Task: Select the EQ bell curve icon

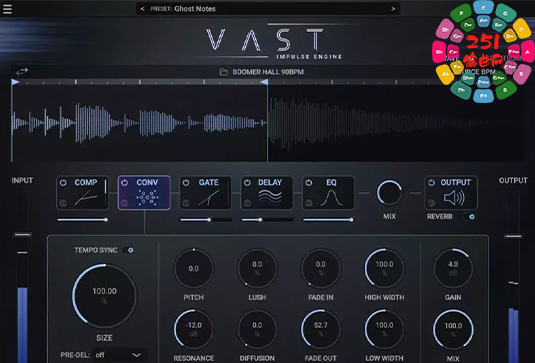Action: click(331, 198)
